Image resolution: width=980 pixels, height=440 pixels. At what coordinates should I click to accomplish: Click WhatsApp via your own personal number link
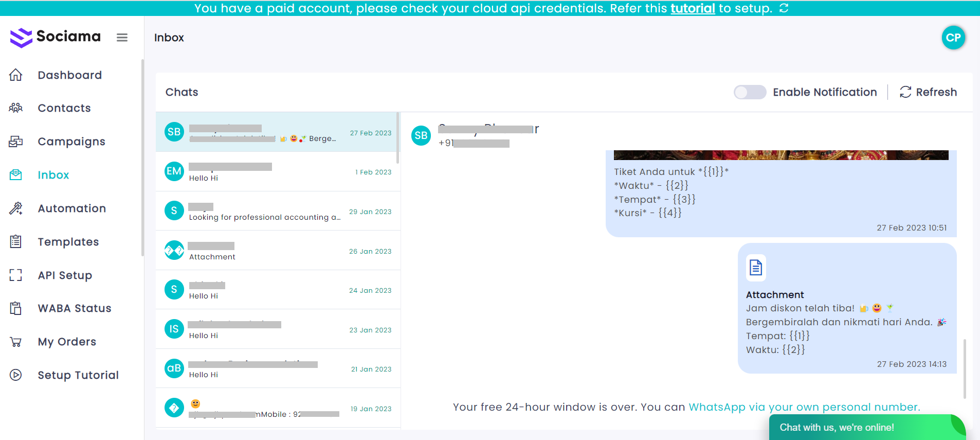804,407
